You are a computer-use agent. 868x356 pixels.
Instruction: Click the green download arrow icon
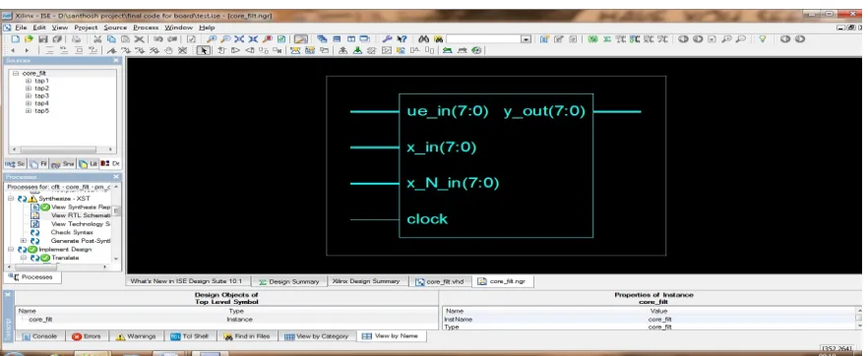[357, 50]
